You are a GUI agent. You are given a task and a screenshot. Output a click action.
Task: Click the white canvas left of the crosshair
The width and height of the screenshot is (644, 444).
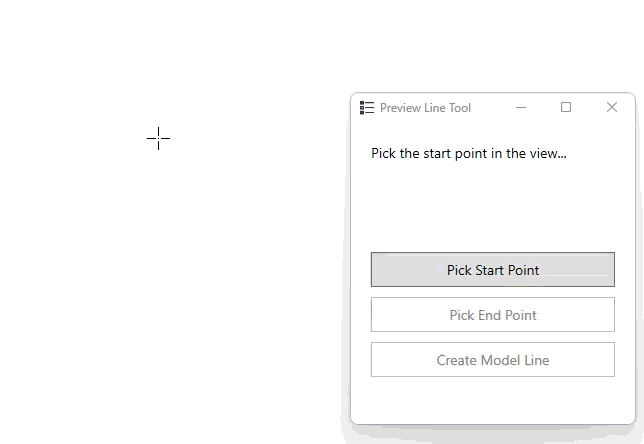point(70,139)
